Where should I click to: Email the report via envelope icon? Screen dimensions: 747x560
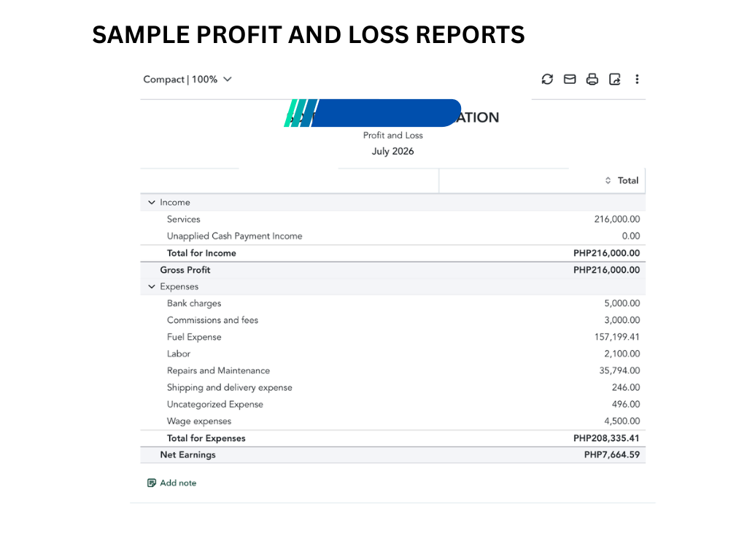570,79
